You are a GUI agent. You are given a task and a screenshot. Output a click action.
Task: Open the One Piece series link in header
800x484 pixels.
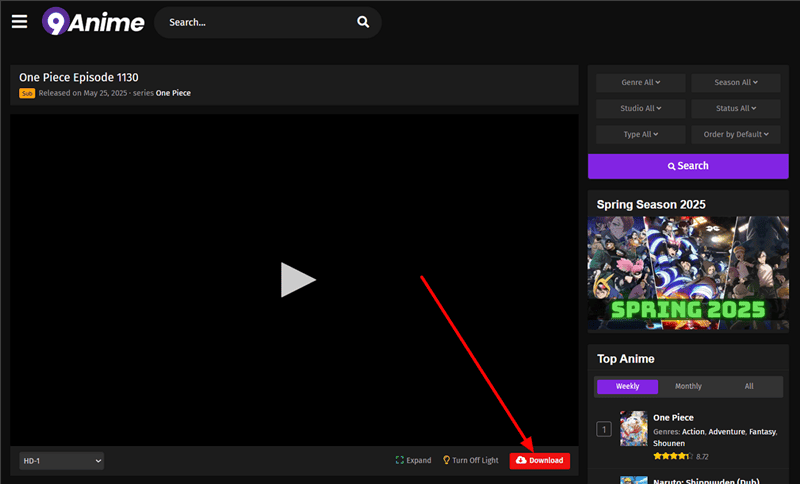click(173, 93)
